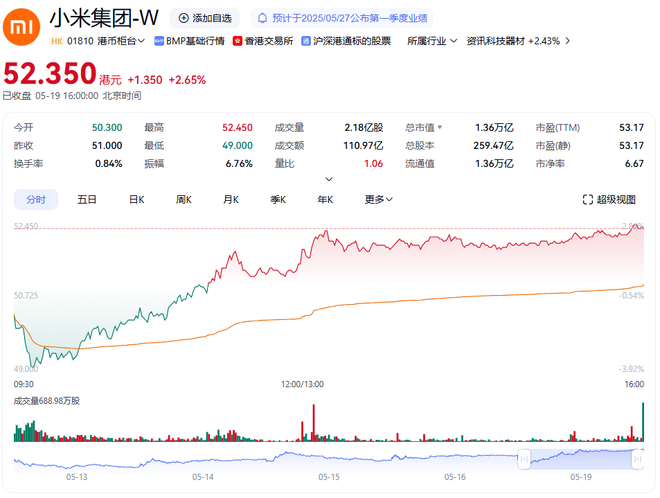This screenshot has height=498, width=660.
Task: Click the right handle of the range slider
Action: click(x=638, y=459)
